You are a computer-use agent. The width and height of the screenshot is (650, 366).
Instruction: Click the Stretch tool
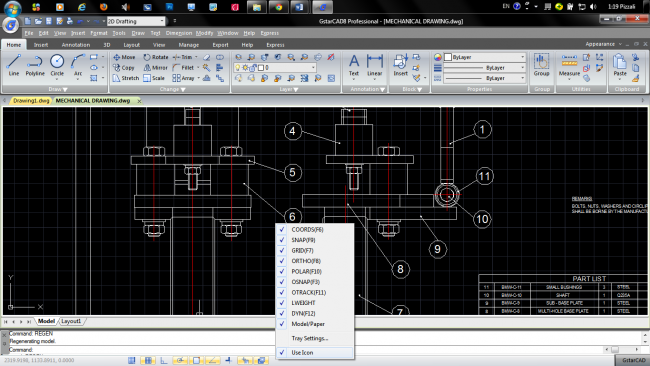coord(126,78)
